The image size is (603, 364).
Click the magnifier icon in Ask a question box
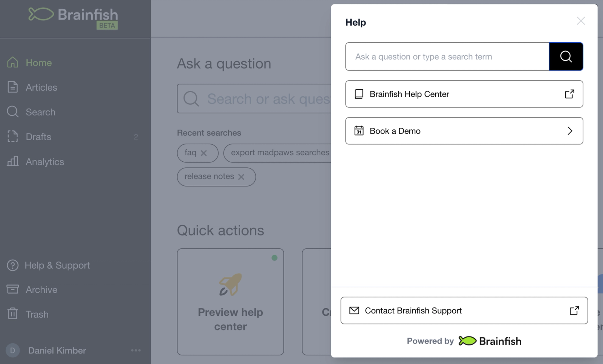tap(191, 99)
